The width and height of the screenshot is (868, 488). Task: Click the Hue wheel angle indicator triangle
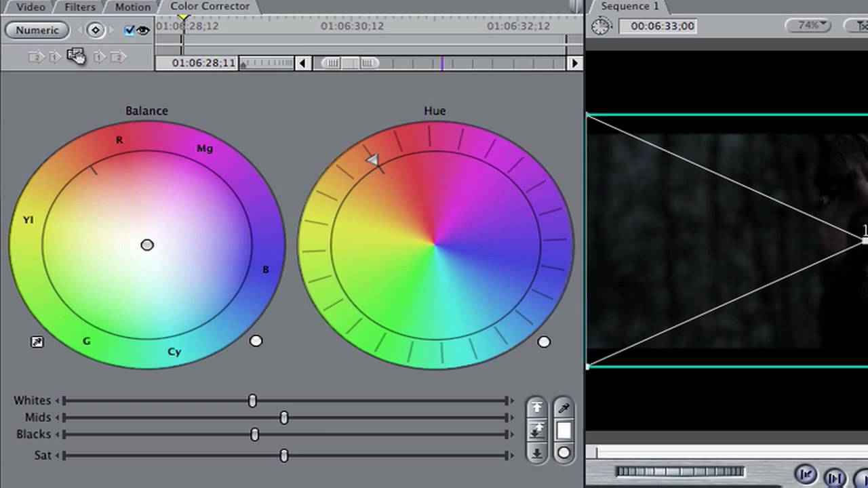tap(372, 160)
